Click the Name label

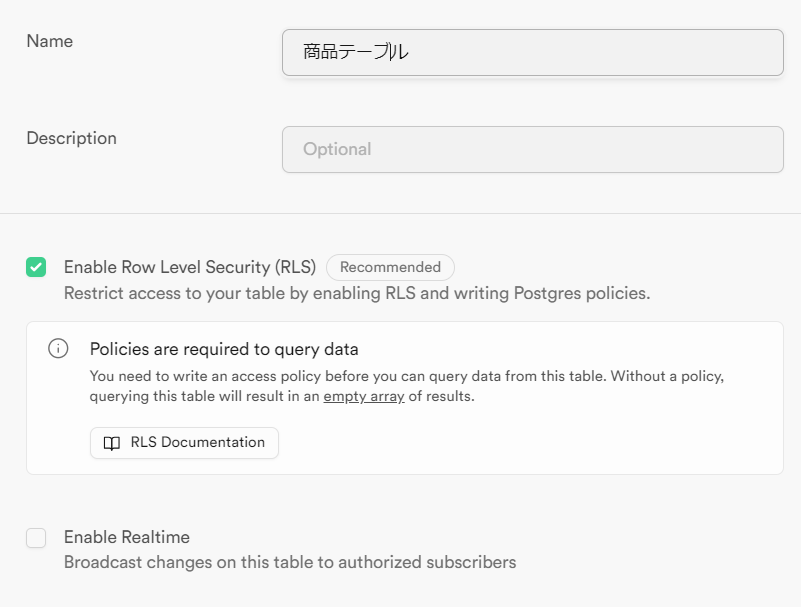tap(49, 41)
